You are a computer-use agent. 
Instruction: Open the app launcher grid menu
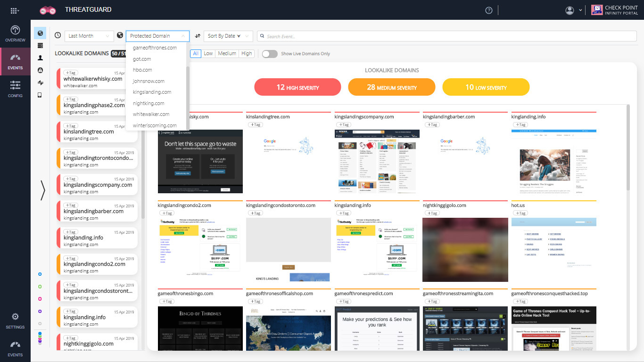[x=15, y=10]
